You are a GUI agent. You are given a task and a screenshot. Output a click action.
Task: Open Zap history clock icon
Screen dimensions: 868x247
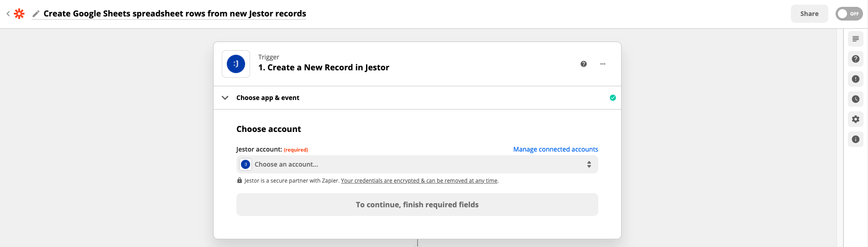pos(856,99)
